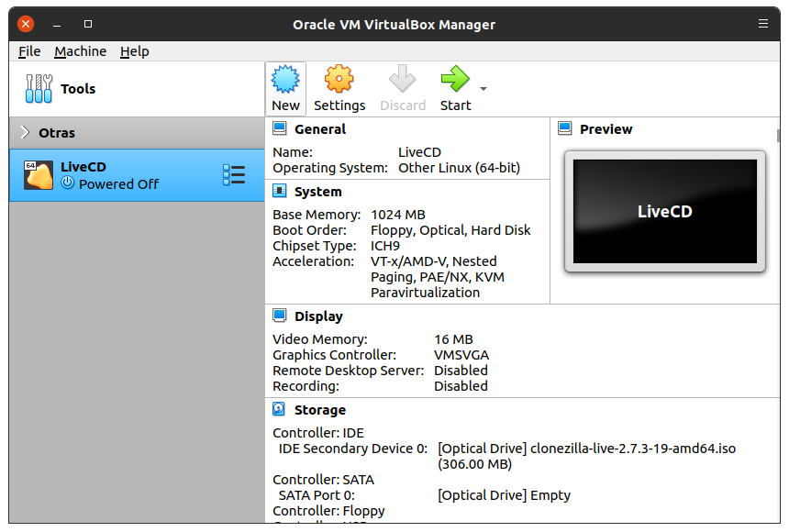Expand the Otras group chevron
This screenshot has height=532, width=789.
pyautogui.click(x=24, y=133)
